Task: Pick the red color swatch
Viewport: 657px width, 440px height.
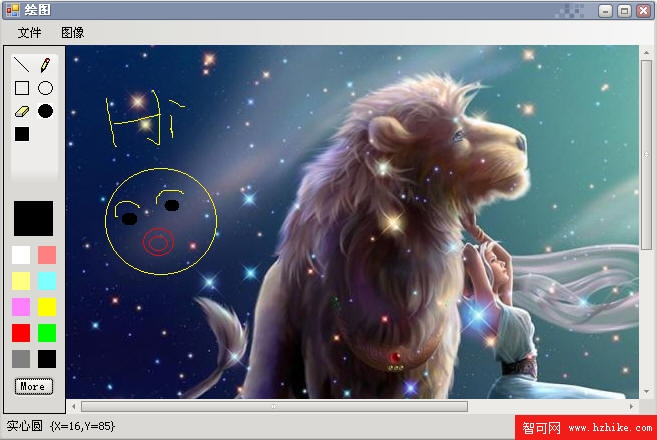Action: [x=21, y=333]
